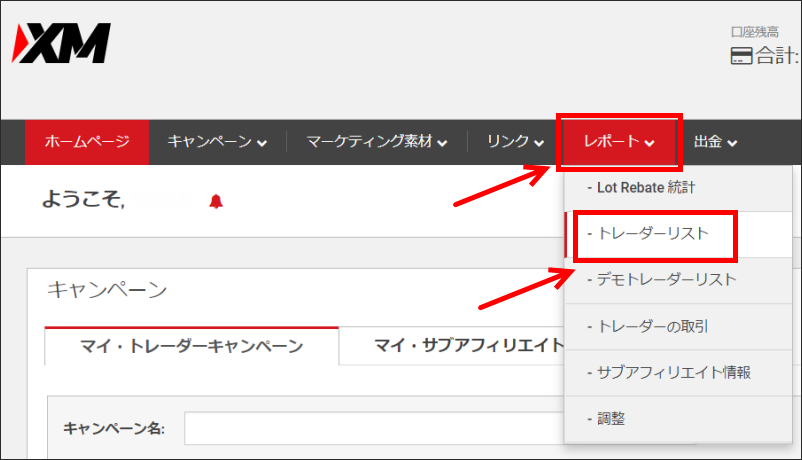The width and height of the screenshot is (802, 460).
Task: Expand the キャンペーン navigation dropdown
Action: tap(217, 142)
